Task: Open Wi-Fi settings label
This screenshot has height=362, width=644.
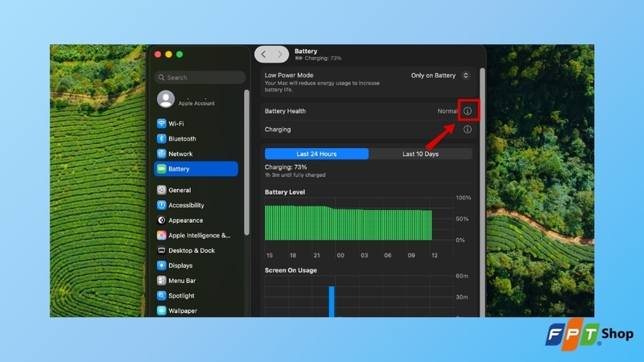Action: (176, 124)
